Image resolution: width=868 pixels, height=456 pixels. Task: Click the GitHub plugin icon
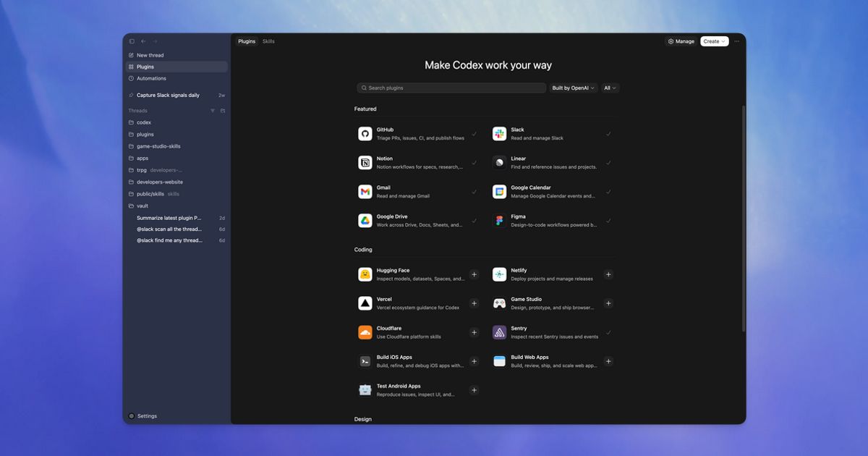click(x=365, y=134)
